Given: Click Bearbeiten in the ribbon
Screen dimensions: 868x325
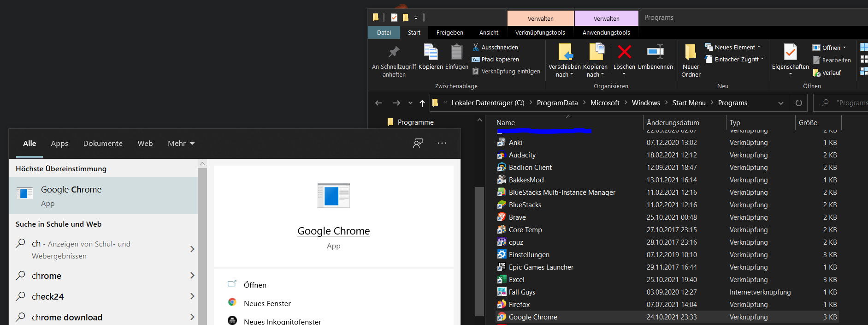Looking at the screenshot, I should click(832, 60).
